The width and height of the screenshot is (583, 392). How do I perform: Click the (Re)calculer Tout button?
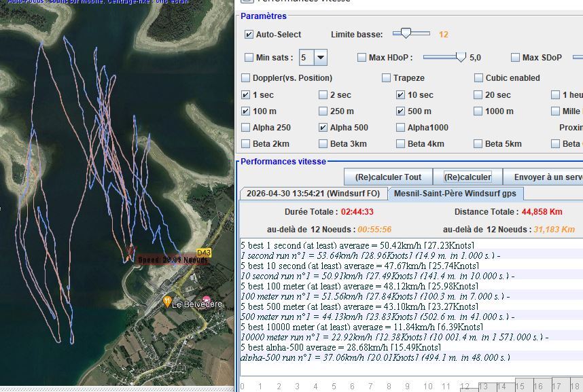(x=388, y=177)
